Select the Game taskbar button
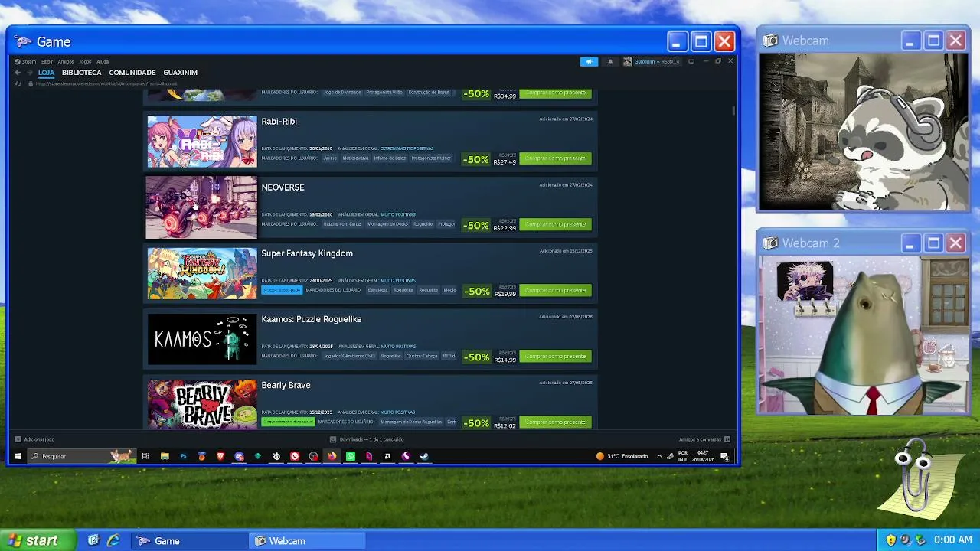This screenshot has width=980, height=551. (x=188, y=541)
